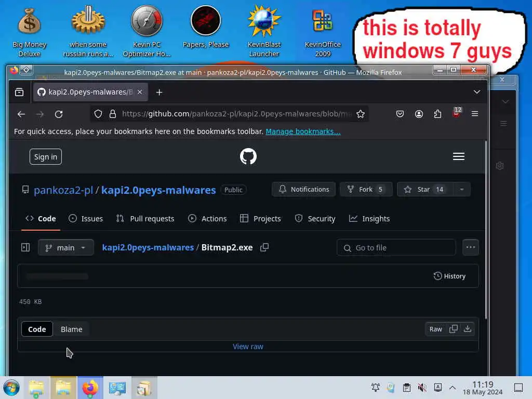532x399 pixels.
Task: Open Firefox recent tabs view icon
Action: pyautogui.click(x=19, y=92)
